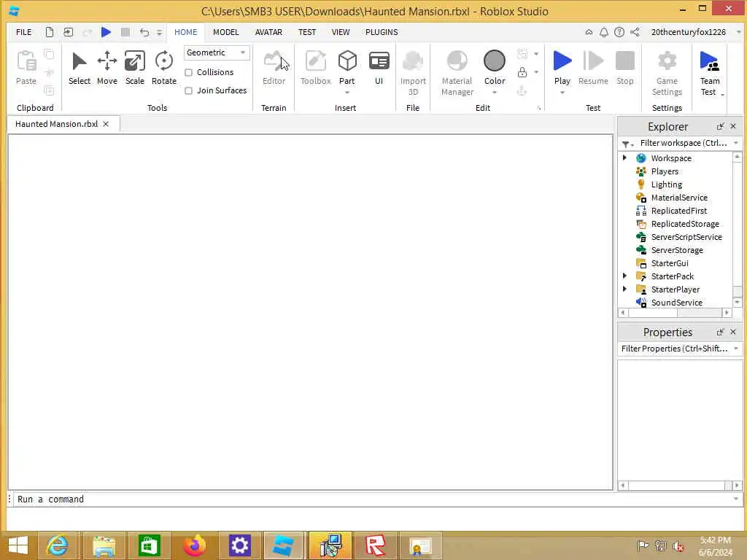747x560 pixels.
Task: Switch to the TEST tab
Action: coord(307,32)
